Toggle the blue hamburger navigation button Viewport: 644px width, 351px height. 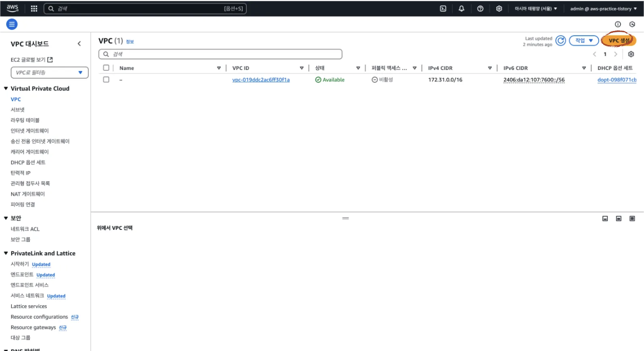click(x=12, y=24)
